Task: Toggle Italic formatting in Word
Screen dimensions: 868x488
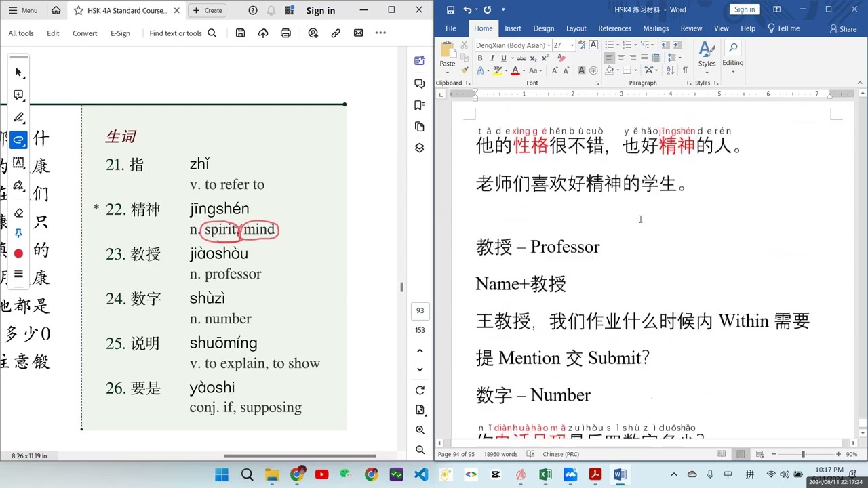Action: click(x=492, y=58)
